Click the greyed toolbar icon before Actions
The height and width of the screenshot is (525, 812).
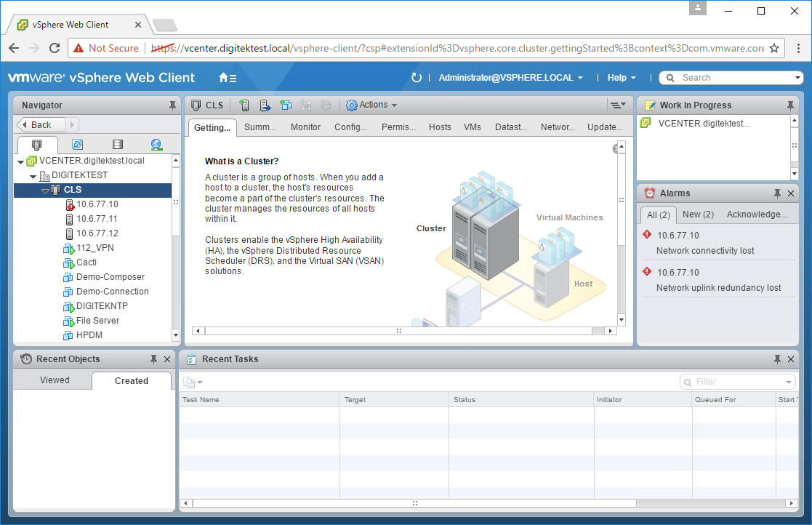click(326, 105)
